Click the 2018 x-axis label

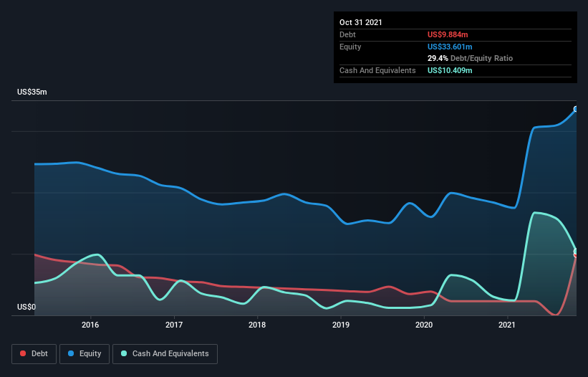click(x=257, y=325)
